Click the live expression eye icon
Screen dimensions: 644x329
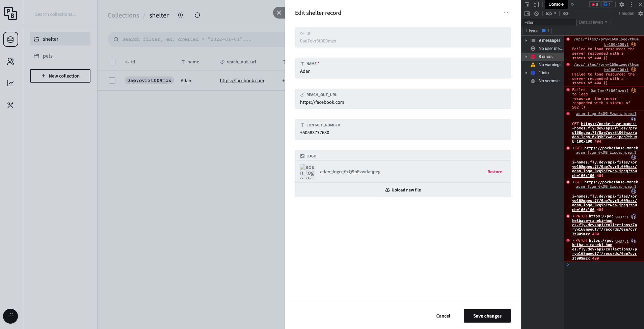(566, 13)
